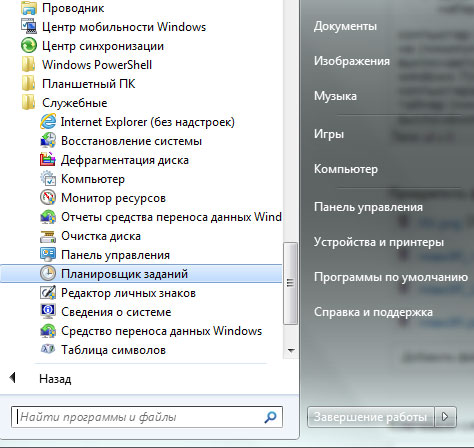This screenshot has height=448, width=474.
Task: Open Редактор личных знаков
Action: 128,293
